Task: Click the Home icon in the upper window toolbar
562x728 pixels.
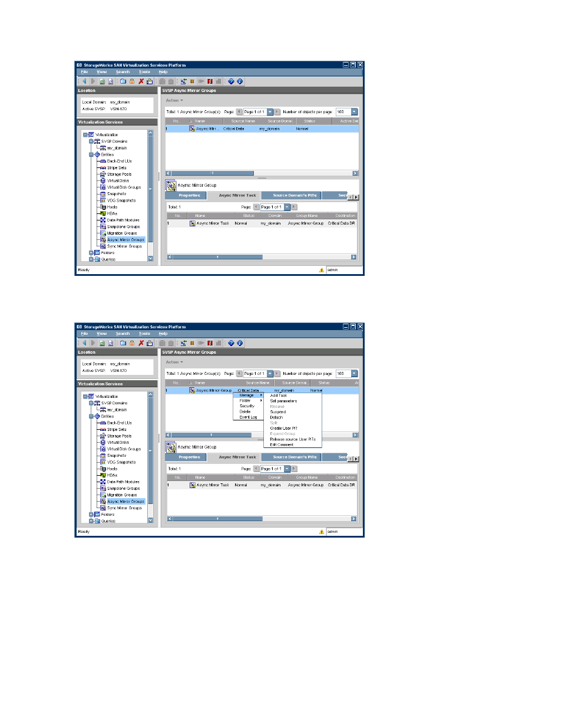Action: [150, 81]
